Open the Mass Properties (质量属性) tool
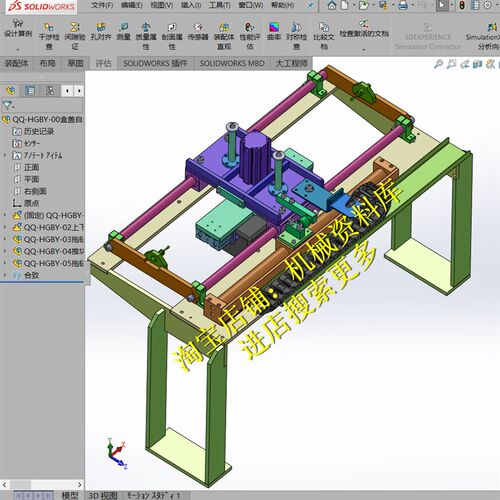The height and width of the screenshot is (500, 500). click(146, 35)
